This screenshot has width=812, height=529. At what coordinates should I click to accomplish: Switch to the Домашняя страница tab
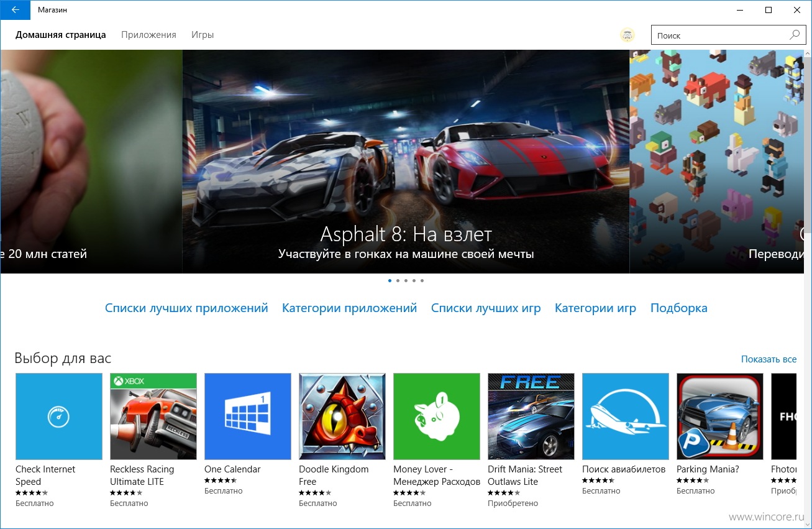pyautogui.click(x=61, y=35)
